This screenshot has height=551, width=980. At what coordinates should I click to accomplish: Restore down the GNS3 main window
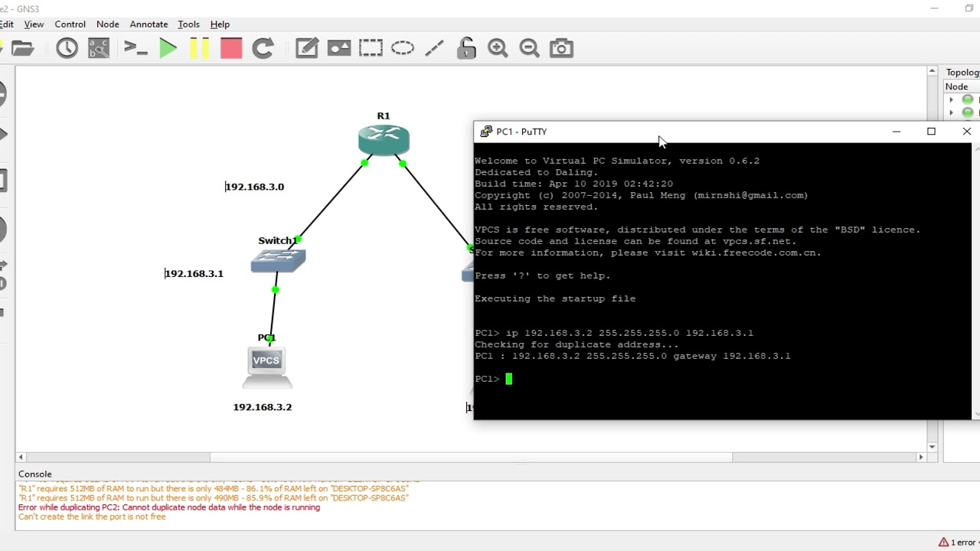[x=969, y=8]
